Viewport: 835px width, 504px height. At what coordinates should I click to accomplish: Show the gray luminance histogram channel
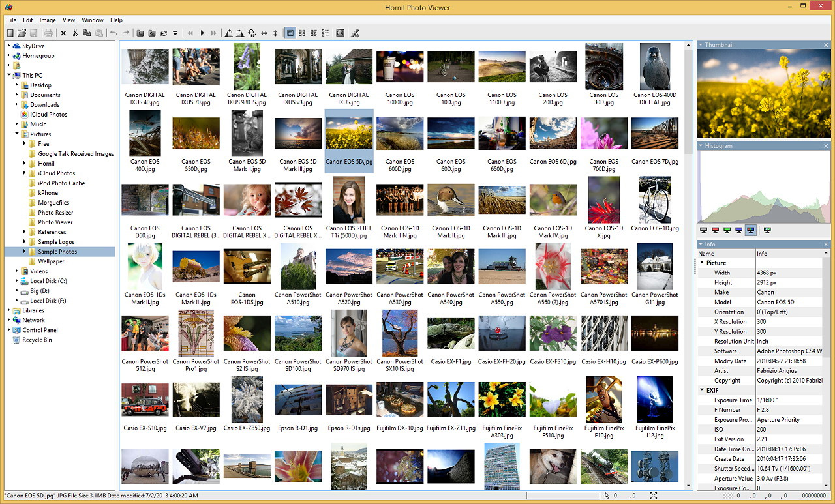pyautogui.click(x=703, y=230)
